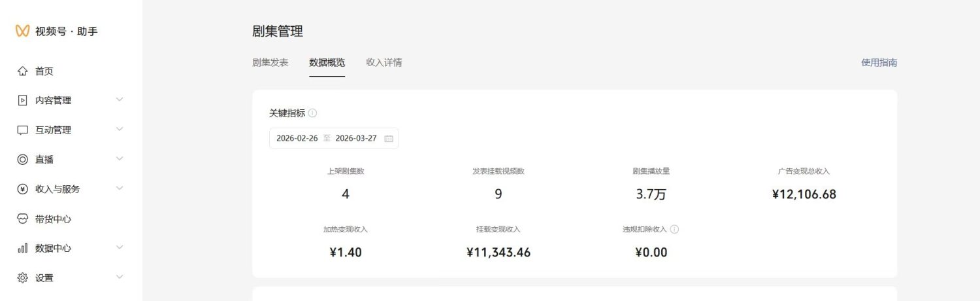The image size is (980, 301).
Task: Expand the 设置 chevron
Action: click(120, 277)
